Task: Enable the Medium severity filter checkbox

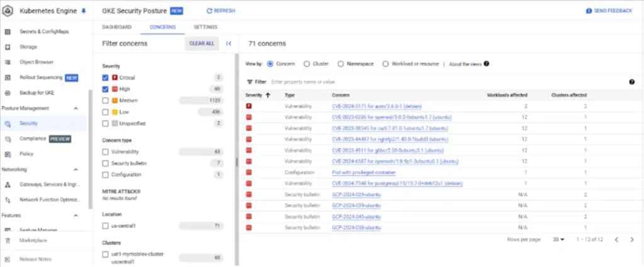Action: click(x=106, y=100)
